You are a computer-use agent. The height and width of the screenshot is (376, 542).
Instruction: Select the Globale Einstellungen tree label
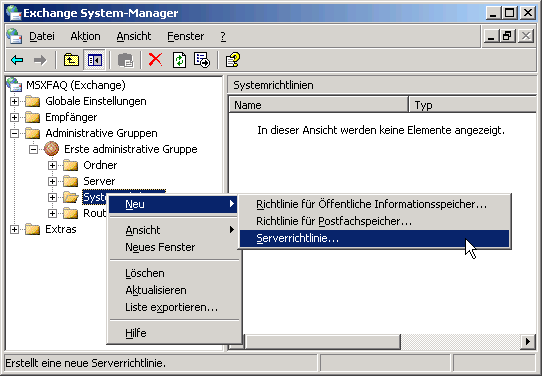tap(96, 101)
